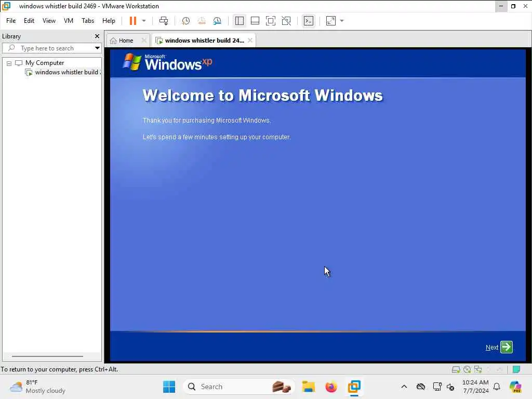Click the network tray icon
Image resolution: width=532 pixels, height=399 pixels.
click(437, 387)
